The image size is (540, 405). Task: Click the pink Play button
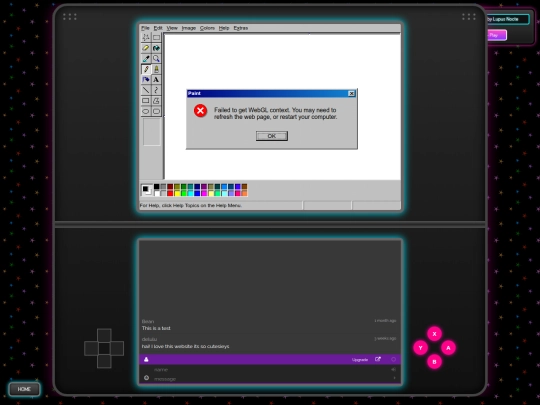tap(496, 35)
